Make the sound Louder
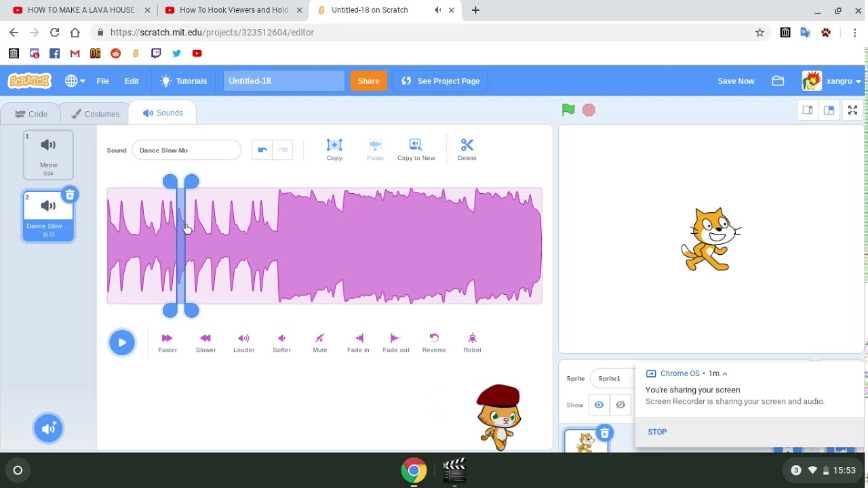Screen dimensions: 868x488 click(x=243, y=342)
